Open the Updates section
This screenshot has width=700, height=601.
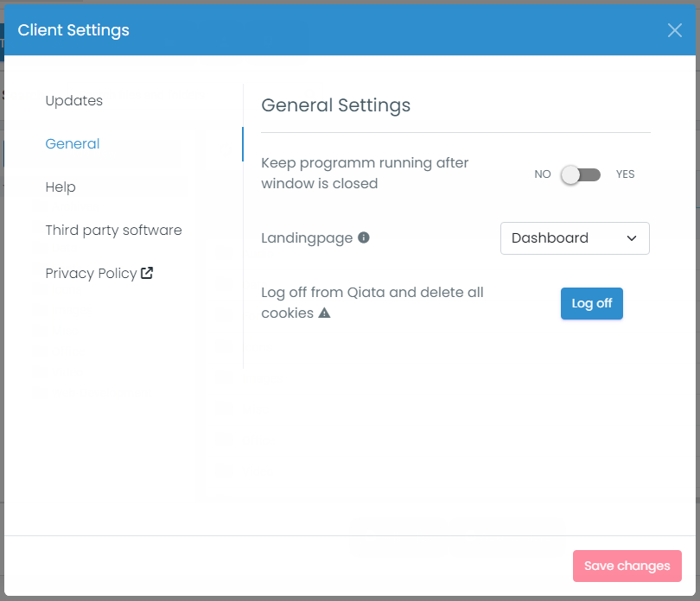[x=73, y=100]
